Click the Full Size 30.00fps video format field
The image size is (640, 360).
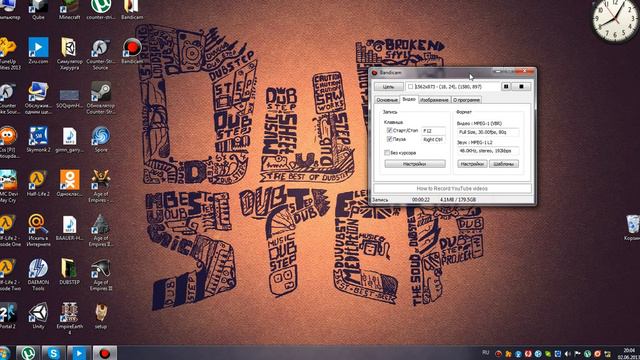[488, 132]
